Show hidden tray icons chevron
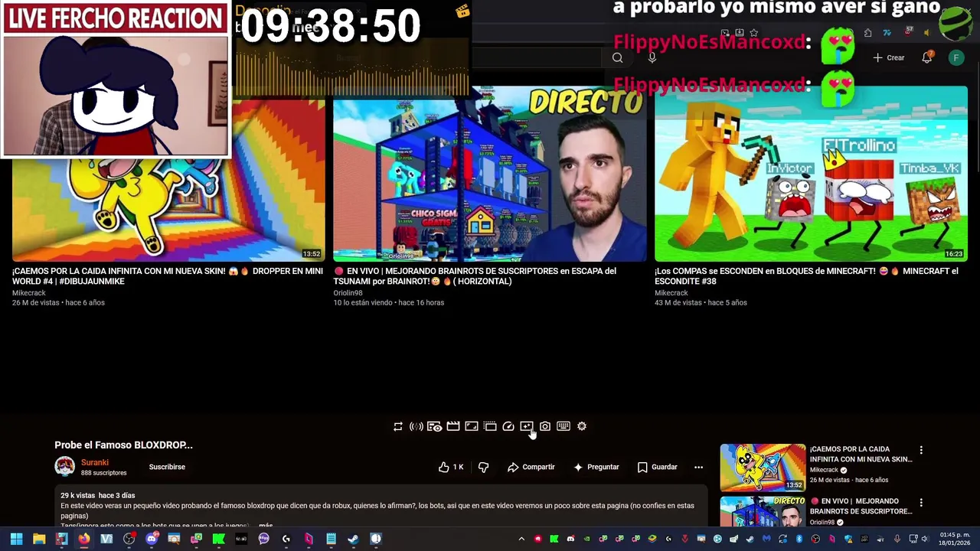The height and width of the screenshot is (551, 980). click(x=521, y=539)
